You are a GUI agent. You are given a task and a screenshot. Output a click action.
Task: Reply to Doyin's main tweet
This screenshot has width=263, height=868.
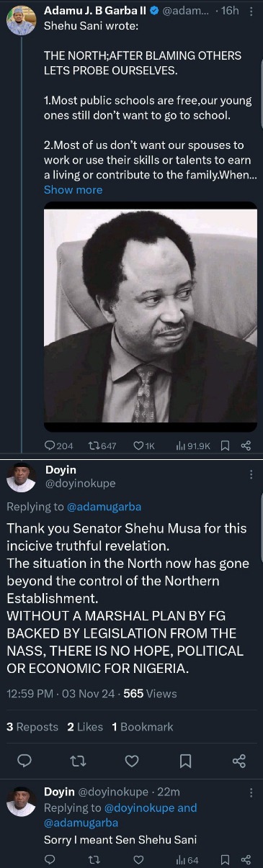[x=23, y=761]
